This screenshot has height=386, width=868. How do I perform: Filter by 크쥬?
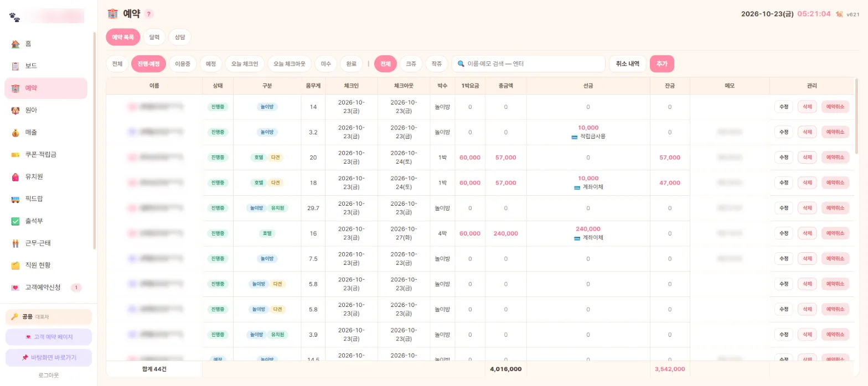coord(411,64)
